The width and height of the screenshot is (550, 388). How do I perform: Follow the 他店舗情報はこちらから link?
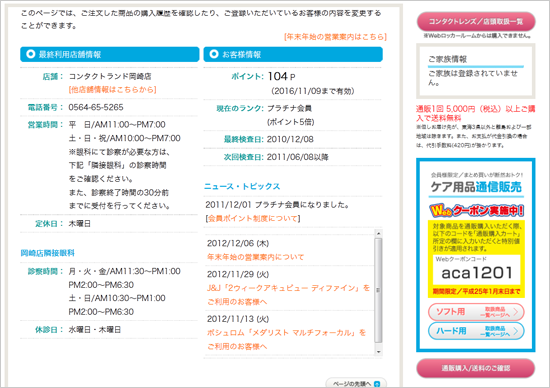pyautogui.click(x=113, y=89)
